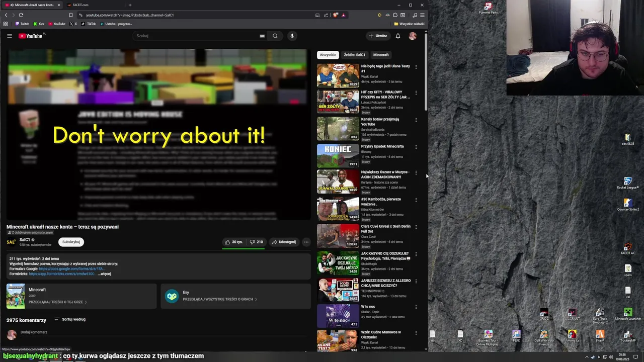Viewport: 644px width, 362px height.
Task: Open Rocket League desktop shortcut
Action: click(x=627, y=183)
